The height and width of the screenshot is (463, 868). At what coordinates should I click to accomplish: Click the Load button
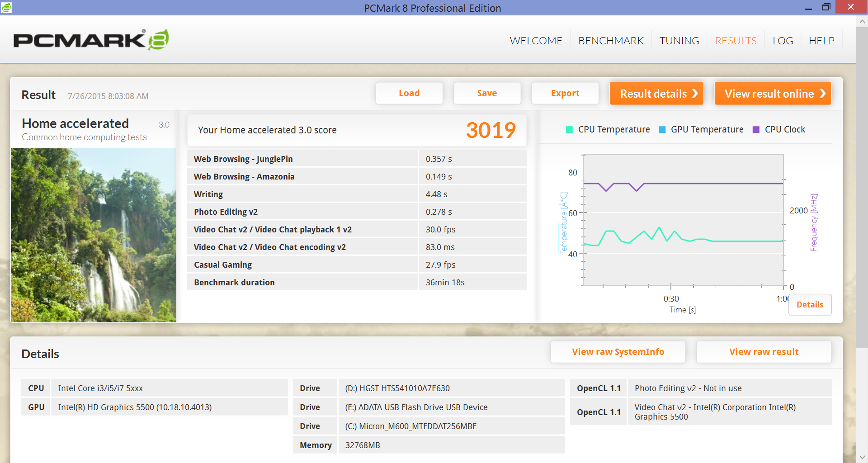(409, 93)
